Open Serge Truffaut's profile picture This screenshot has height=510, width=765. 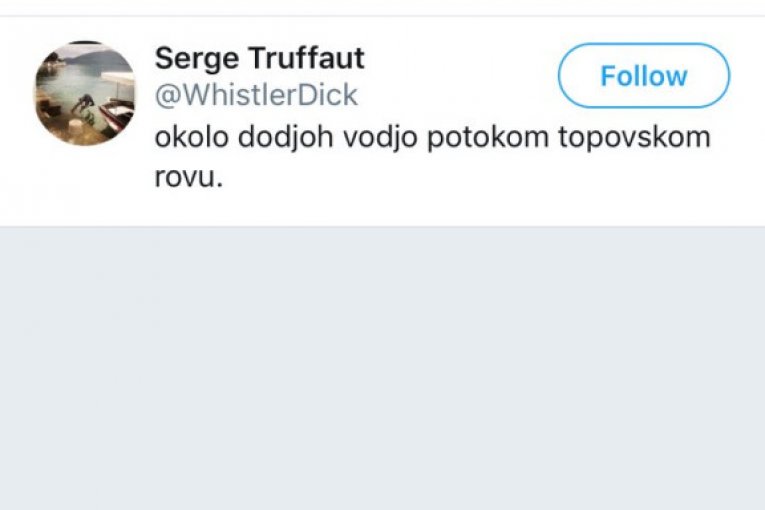coord(85,93)
